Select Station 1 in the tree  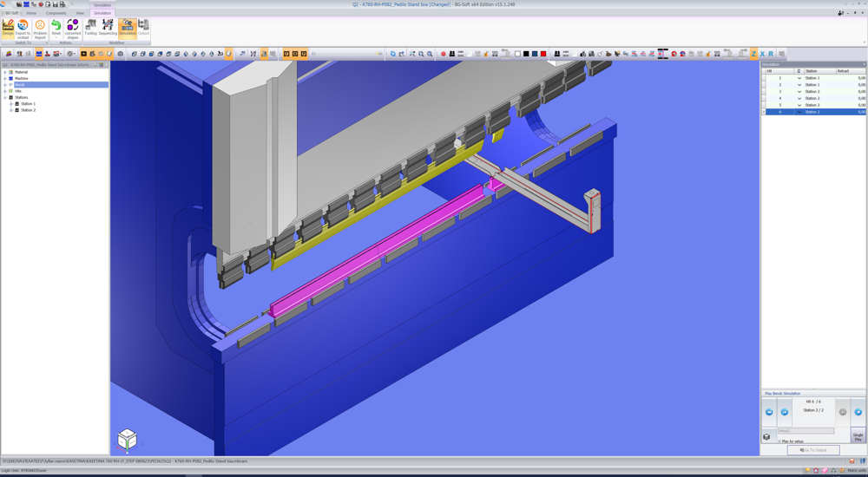[x=29, y=104]
